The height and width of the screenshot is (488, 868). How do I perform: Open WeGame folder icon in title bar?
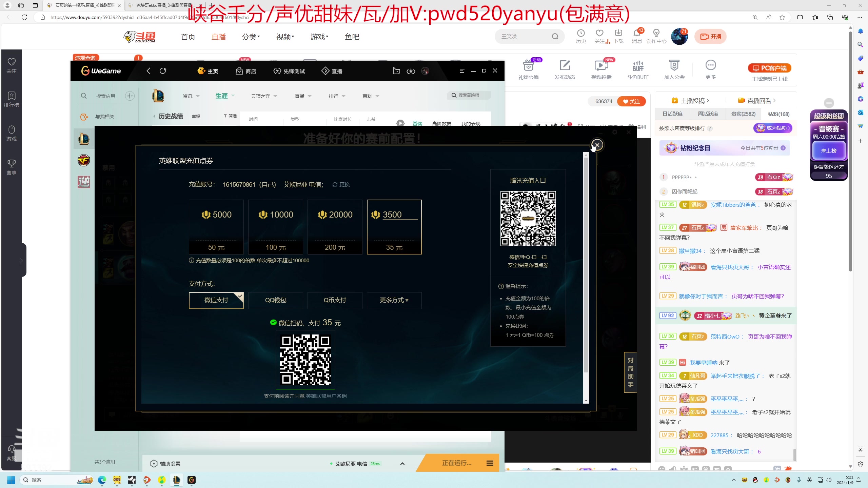(x=396, y=71)
